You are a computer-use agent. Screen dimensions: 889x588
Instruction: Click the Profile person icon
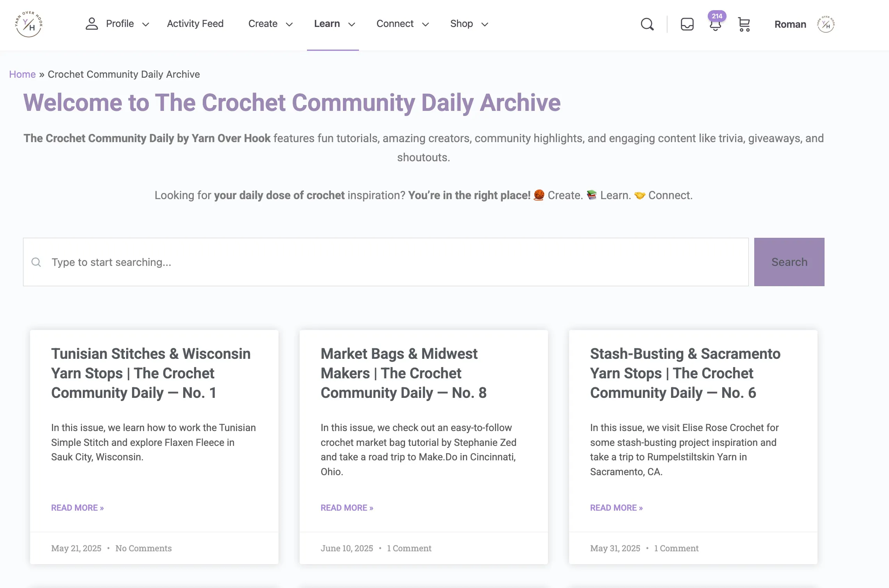tap(92, 24)
